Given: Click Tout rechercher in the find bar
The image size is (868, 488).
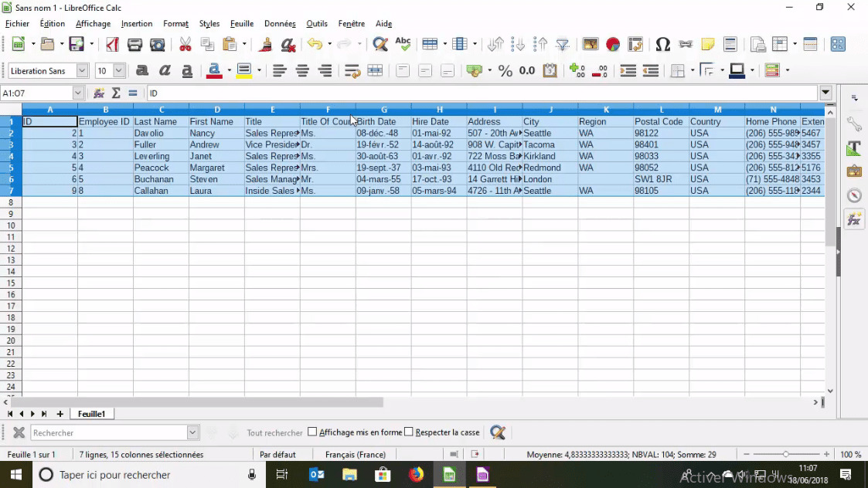Looking at the screenshot, I should pos(274,432).
